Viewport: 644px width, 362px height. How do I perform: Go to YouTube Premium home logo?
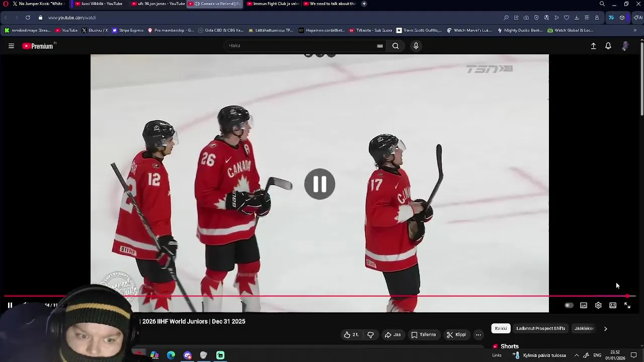coord(38,46)
